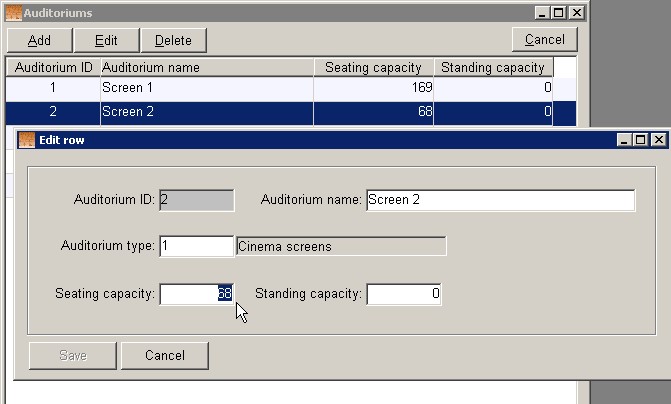Viewport: 671px width, 404px height.
Task: Click the Auditoriums window title icon
Action: pos(14,13)
